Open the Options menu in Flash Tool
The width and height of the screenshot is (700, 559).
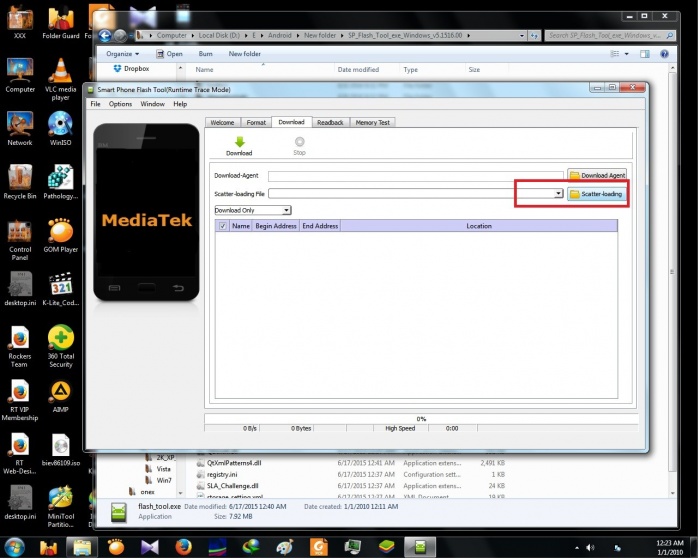(x=121, y=104)
